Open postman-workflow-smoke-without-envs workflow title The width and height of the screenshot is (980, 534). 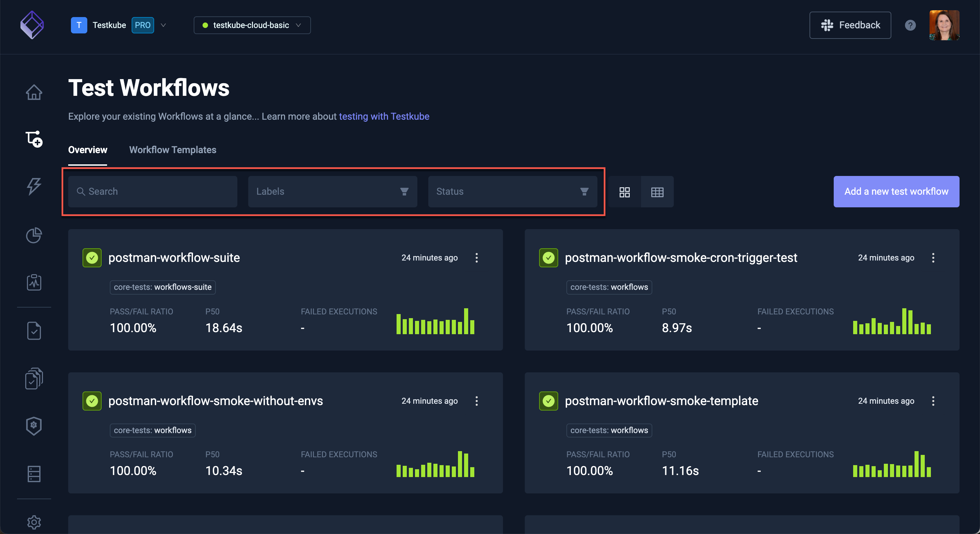click(x=216, y=401)
